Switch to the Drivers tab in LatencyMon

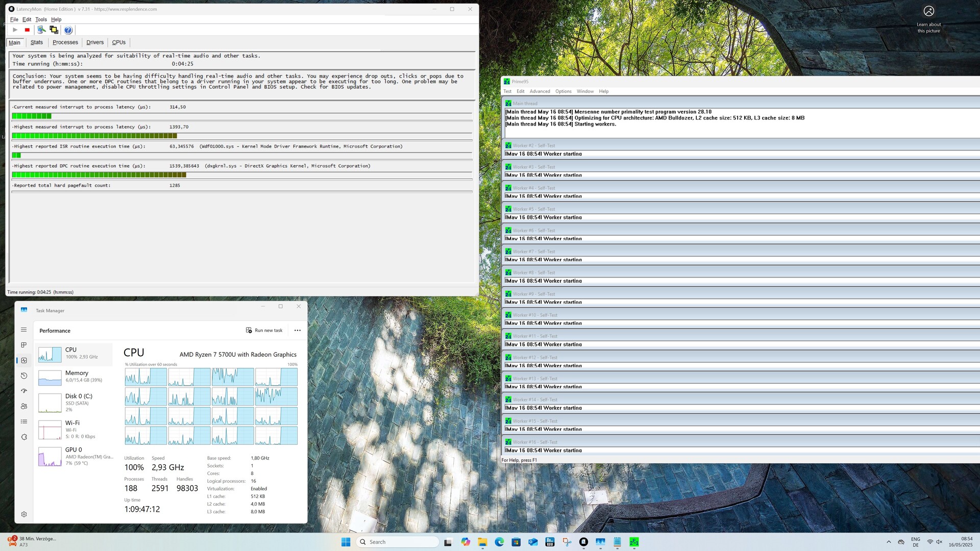point(95,42)
